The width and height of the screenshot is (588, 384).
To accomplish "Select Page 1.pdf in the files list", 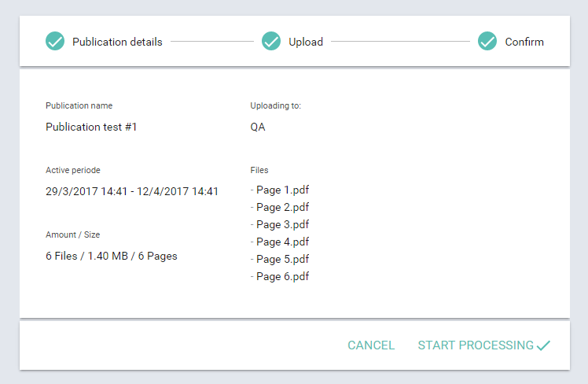I will tap(280, 190).
